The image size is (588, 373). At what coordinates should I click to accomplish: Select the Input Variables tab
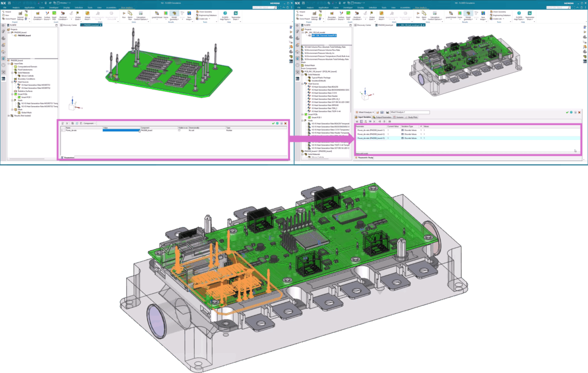click(363, 117)
